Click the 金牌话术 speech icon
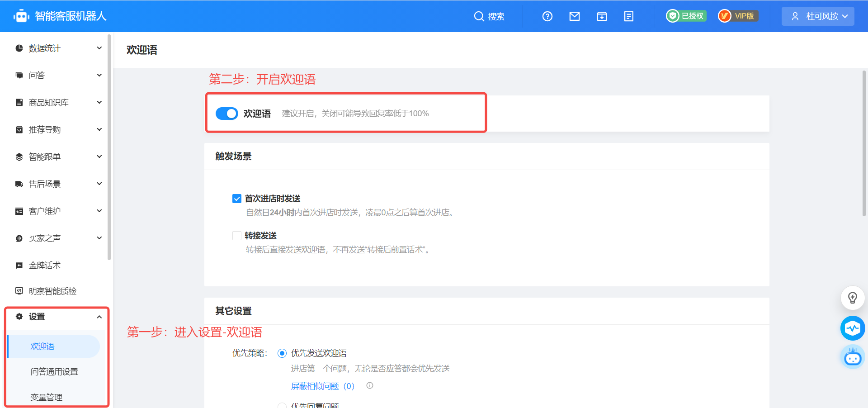 [x=19, y=265]
